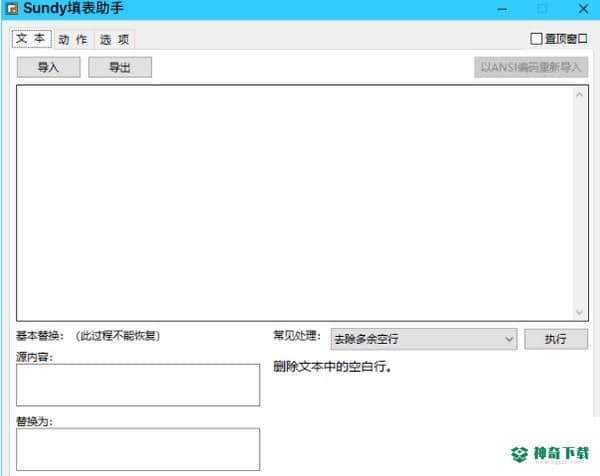Click the 以ANSI编码重新导入 button
Image resolution: width=600 pixels, height=476 pixels.
pyautogui.click(x=531, y=67)
